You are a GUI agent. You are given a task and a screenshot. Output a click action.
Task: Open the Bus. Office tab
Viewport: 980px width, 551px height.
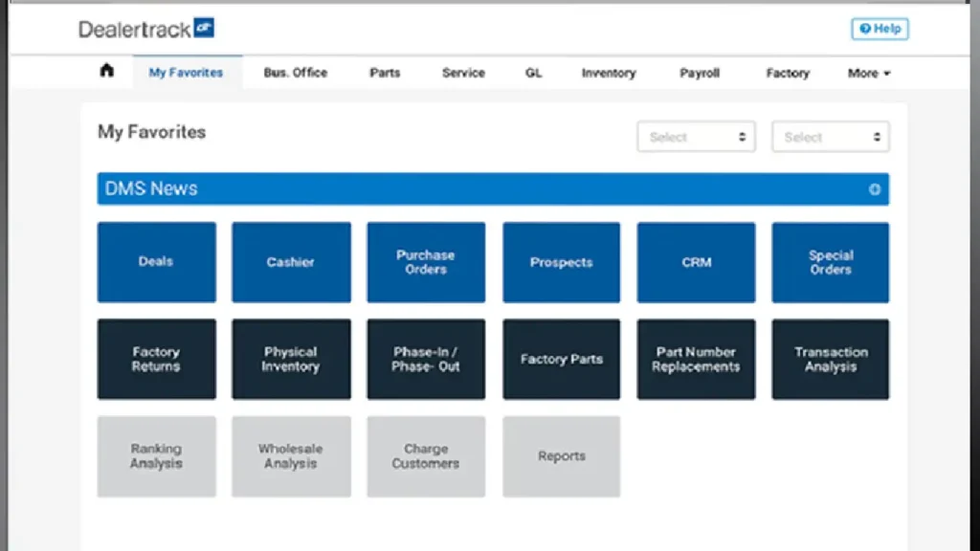[296, 73]
